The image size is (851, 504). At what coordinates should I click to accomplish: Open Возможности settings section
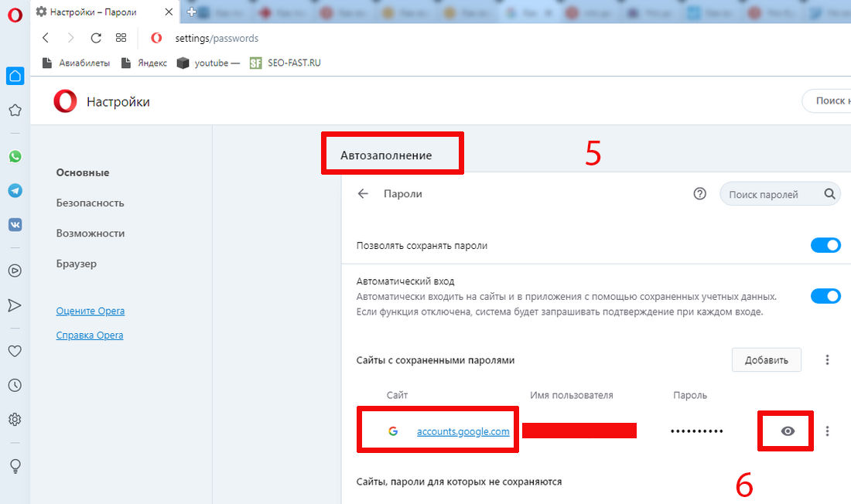[90, 233]
